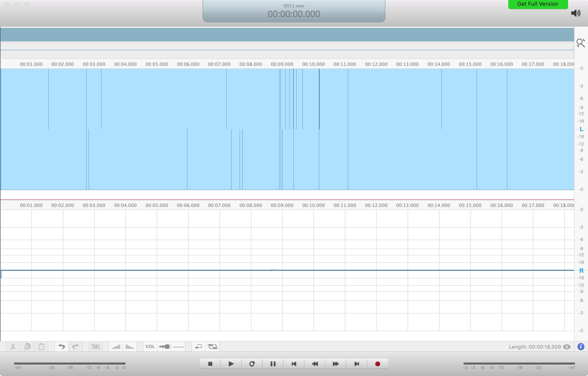Toggle the length display eye icon
The image size is (588, 376).
567,347
